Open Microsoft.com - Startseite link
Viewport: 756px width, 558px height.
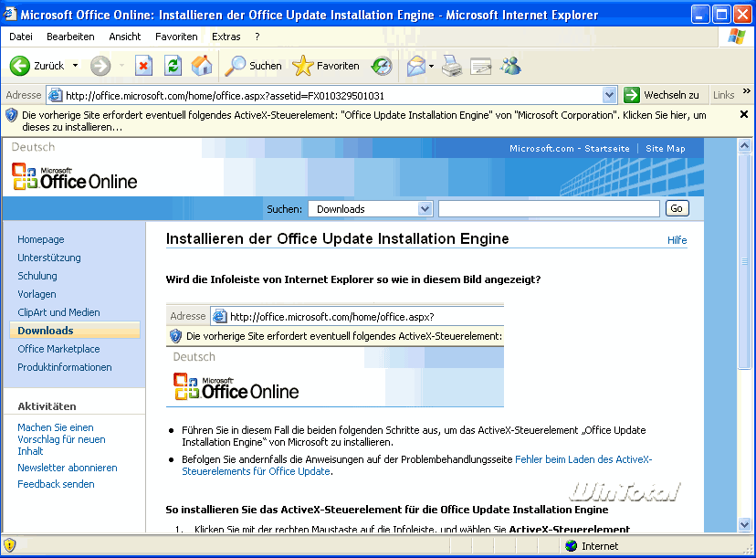pyautogui.click(x=570, y=149)
